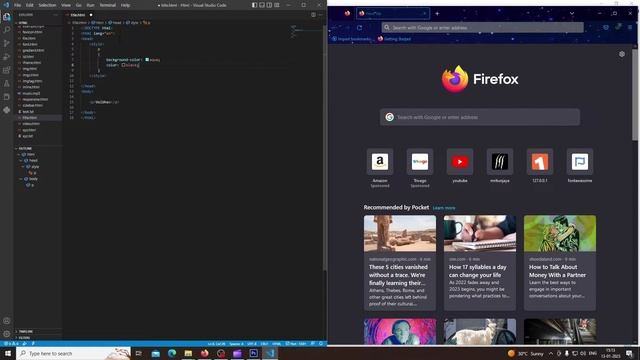Open Run and Debug view in VS Code
The image size is (640, 360).
pos(7,57)
